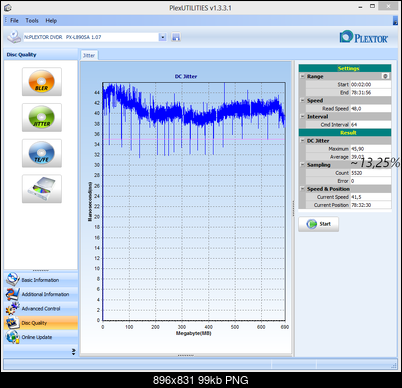
Task: Collapse the Interval settings group
Action: coord(302,117)
